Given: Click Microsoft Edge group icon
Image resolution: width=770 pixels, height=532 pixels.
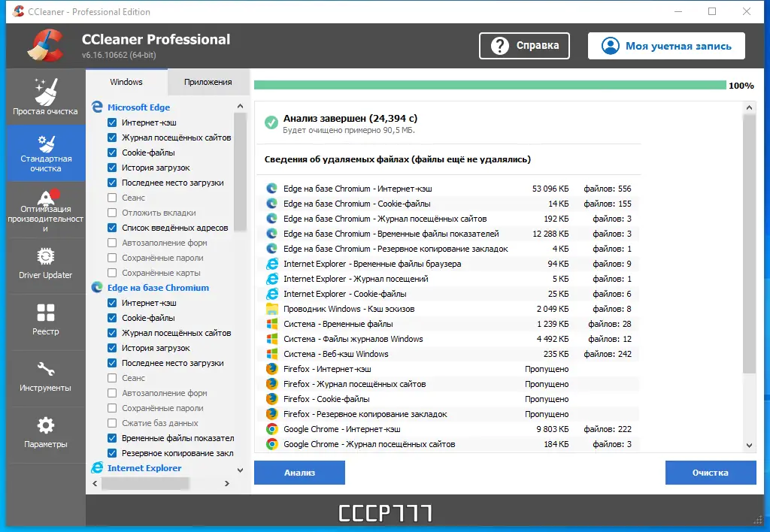Looking at the screenshot, I should click(x=97, y=107).
